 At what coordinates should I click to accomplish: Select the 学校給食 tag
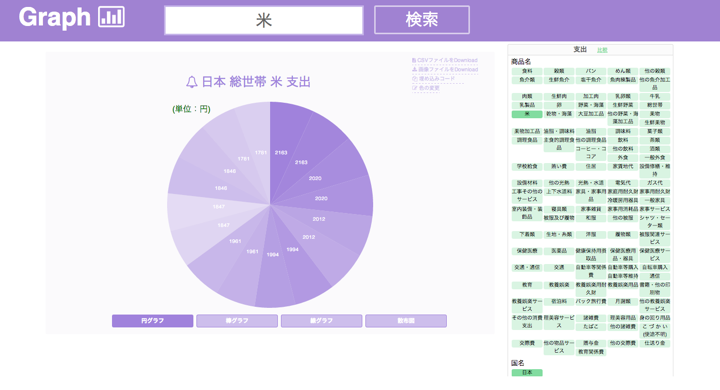[x=527, y=166]
